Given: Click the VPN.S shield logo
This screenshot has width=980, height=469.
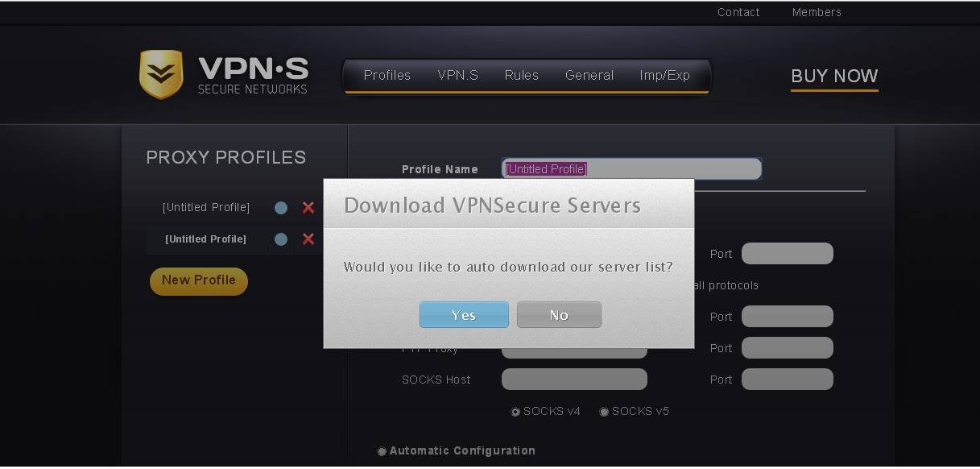Looking at the screenshot, I should click(x=161, y=75).
